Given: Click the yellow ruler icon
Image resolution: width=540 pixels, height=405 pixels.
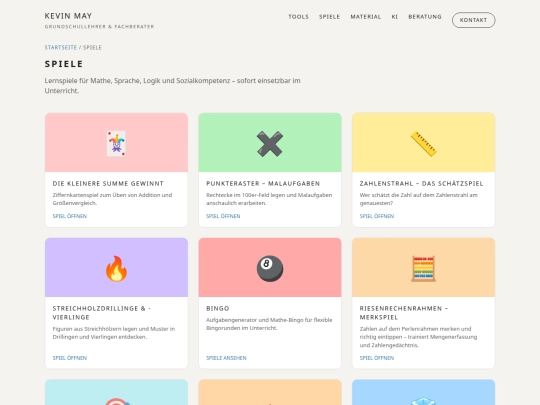Looking at the screenshot, I should coord(423,144).
